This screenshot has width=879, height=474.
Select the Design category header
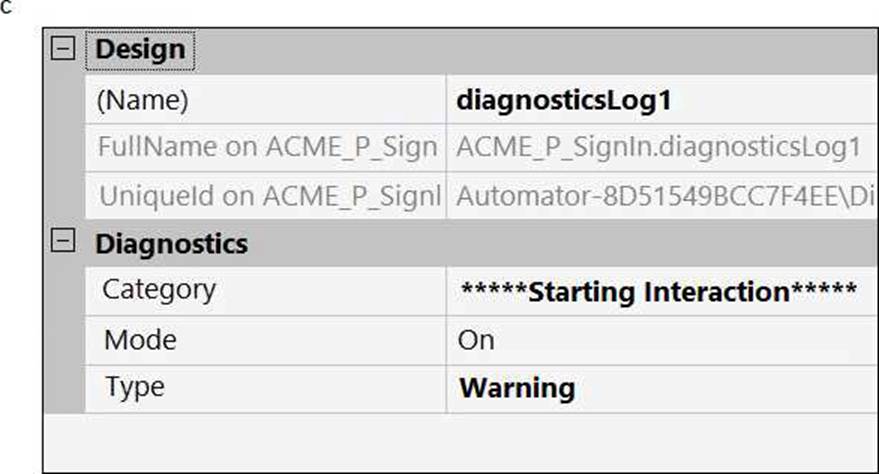pos(140,49)
